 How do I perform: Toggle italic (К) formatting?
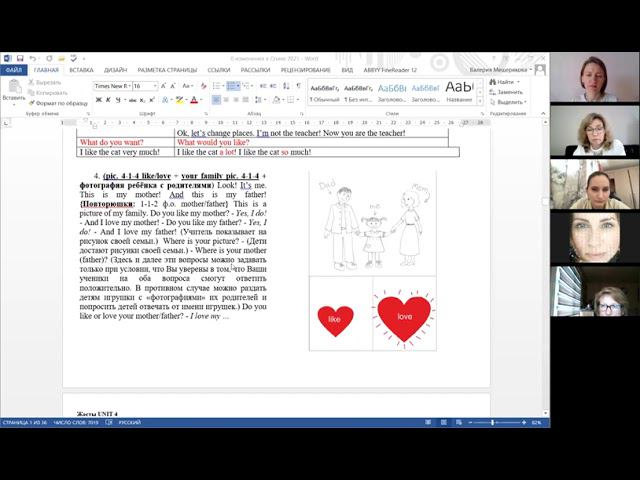(108, 100)
